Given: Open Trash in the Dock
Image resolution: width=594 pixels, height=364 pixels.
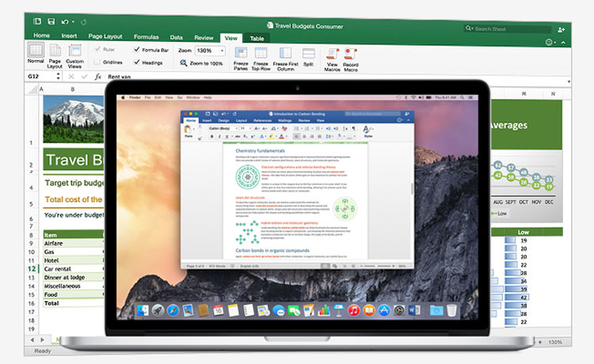Looking at the screenshot, I should click(451, 311).
